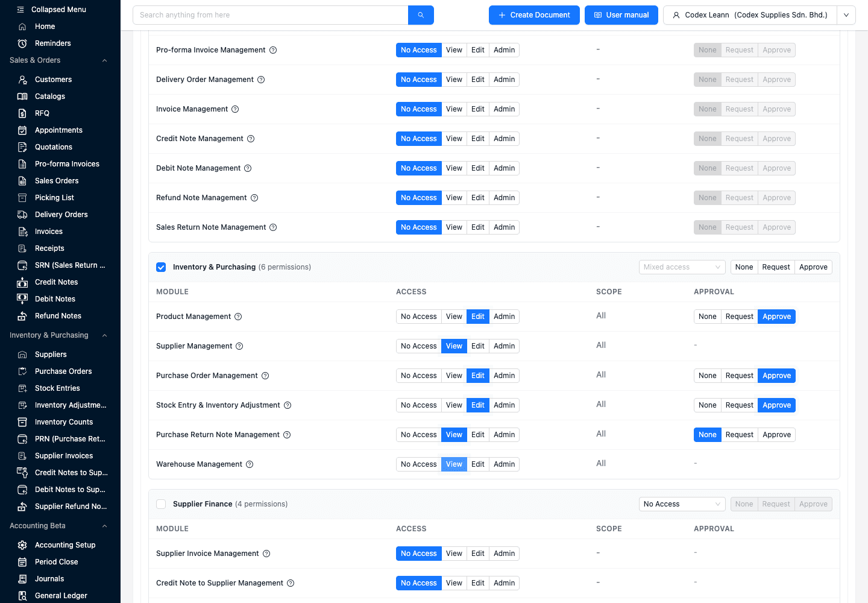Viewport: 868px width, 603px height.
Task: Show help icon beside Warehouse Management
Action: [x=250, y=464]
